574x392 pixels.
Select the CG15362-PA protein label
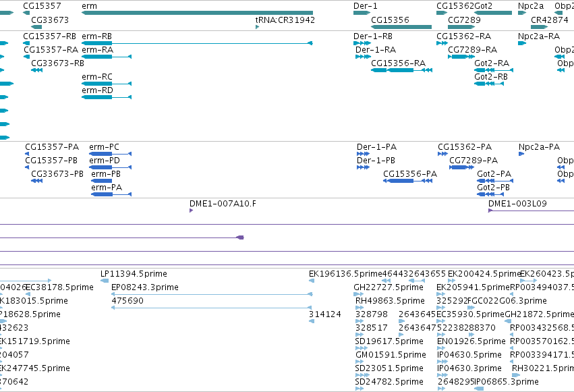coord(465,147)
